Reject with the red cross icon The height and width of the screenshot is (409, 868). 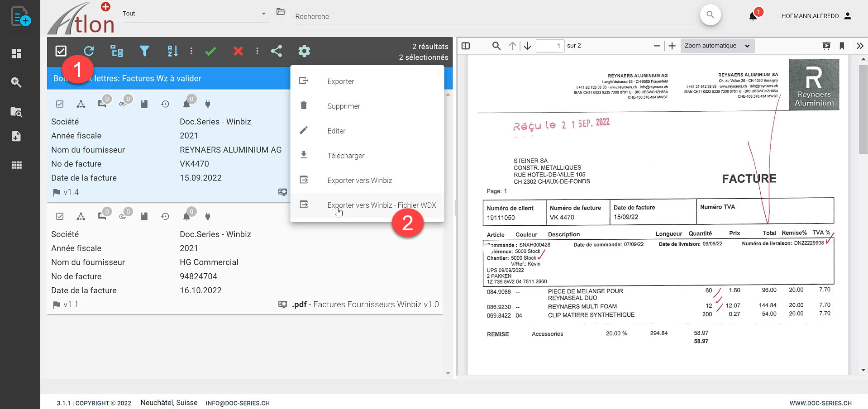click(x=238, y=51)
